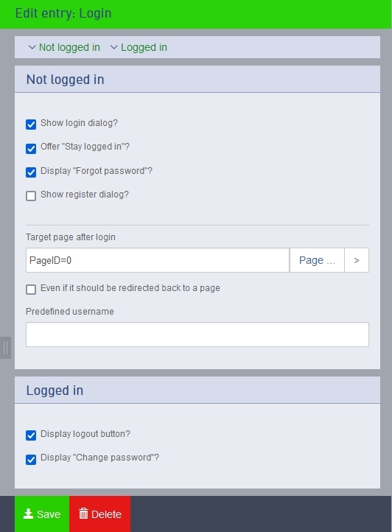Open the Page ... selector button
The height and width of the screenshot is (532, 392).
(317, 260)
